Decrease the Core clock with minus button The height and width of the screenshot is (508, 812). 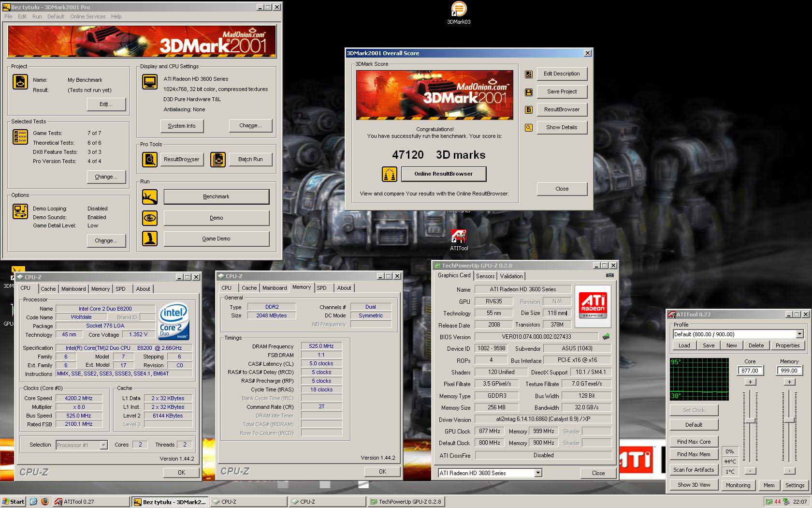pos(750,471)
